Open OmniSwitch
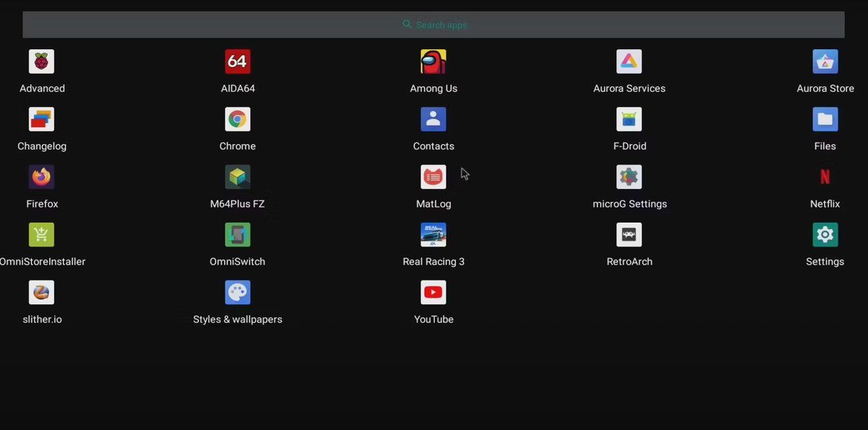This screenshot has width=868, height=430. (238, 235)
